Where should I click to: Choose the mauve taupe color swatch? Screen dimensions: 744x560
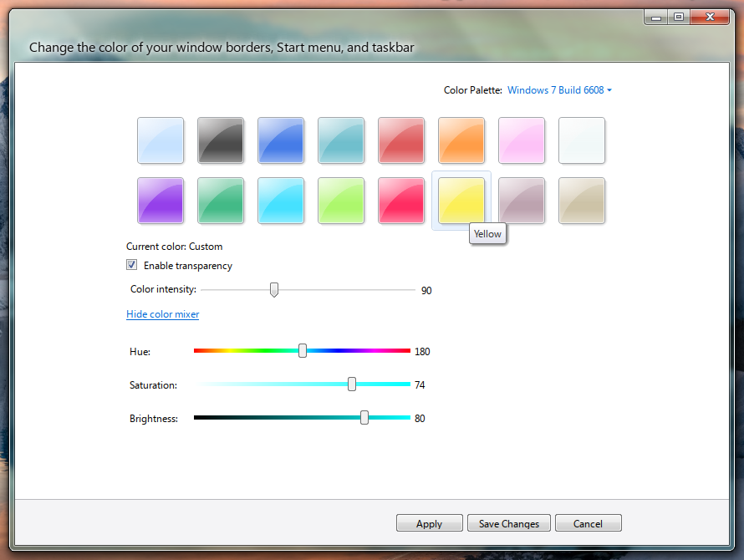click(522, 201)
